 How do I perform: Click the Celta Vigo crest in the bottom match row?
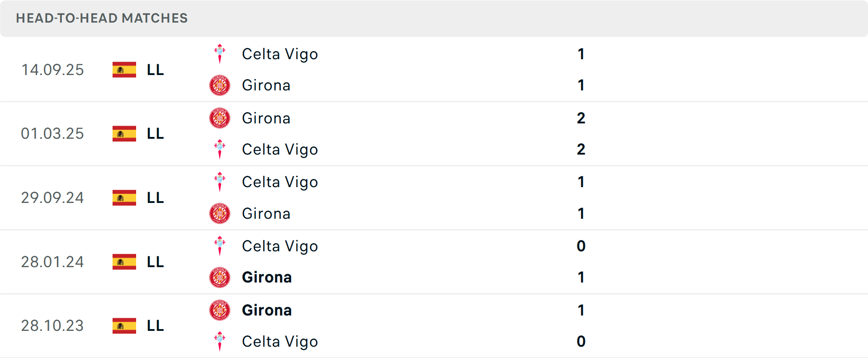[x=220, y=341]
